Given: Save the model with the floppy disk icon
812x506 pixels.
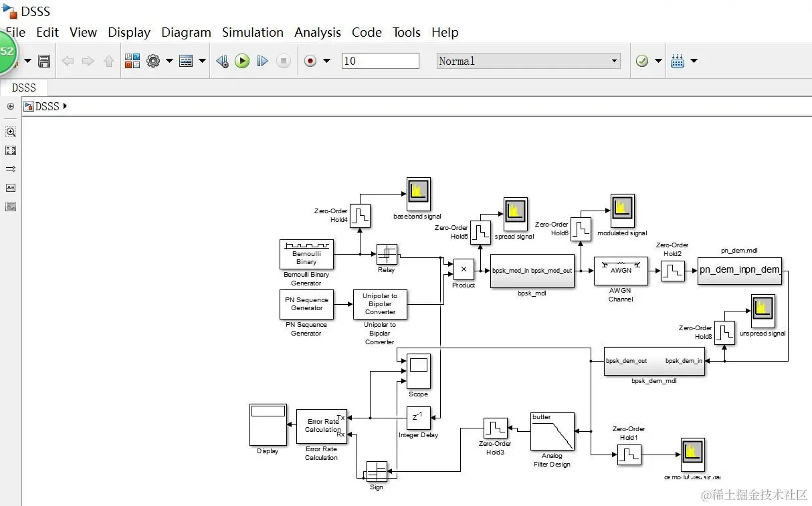Looking at the screenshot, I should [x=44, y=61].
